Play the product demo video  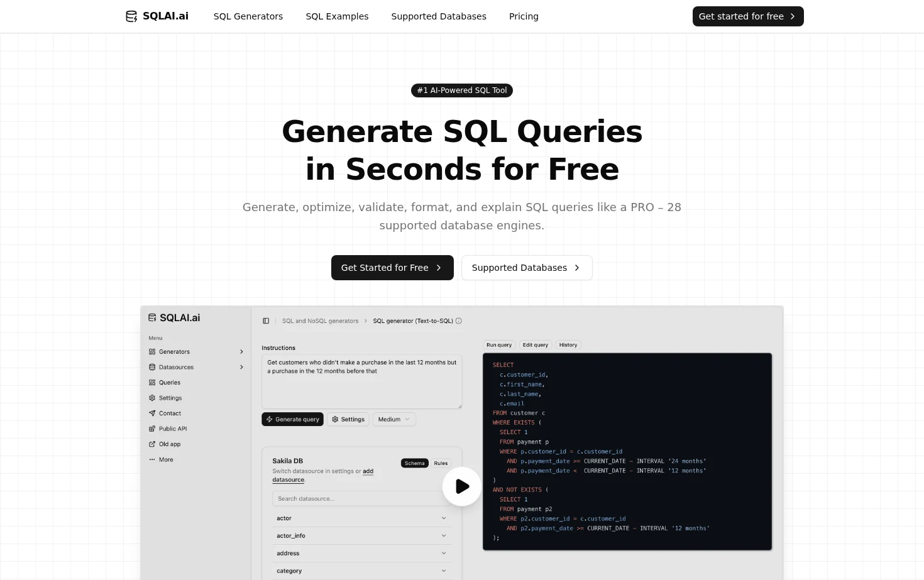click(462, 486)
